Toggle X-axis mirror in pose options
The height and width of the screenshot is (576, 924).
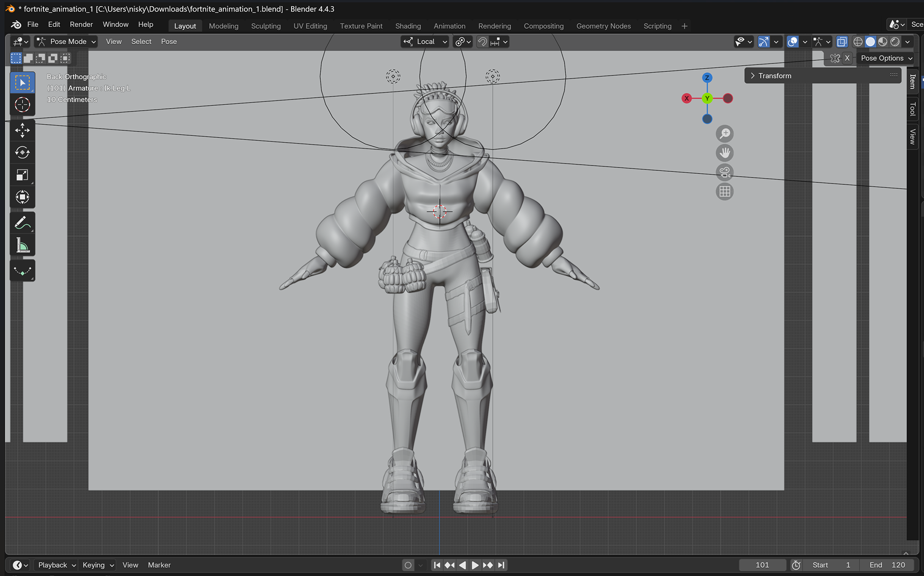point(847,58)
